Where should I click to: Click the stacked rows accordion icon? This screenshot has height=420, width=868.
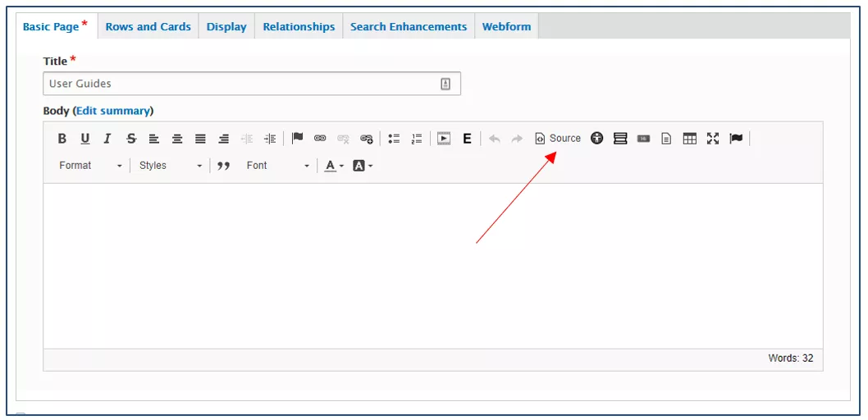(x=620, y=139)
